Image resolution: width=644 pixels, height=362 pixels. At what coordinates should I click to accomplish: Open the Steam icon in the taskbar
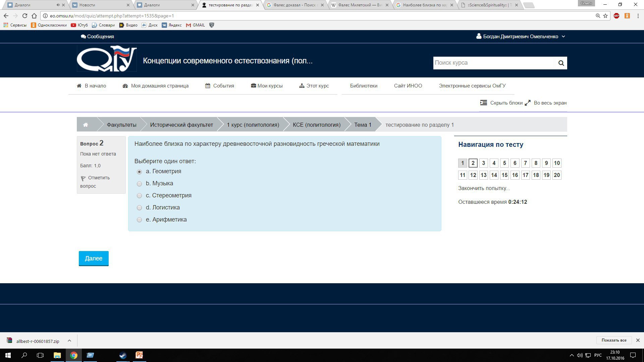pyautogui.click(x=123, y=355)
